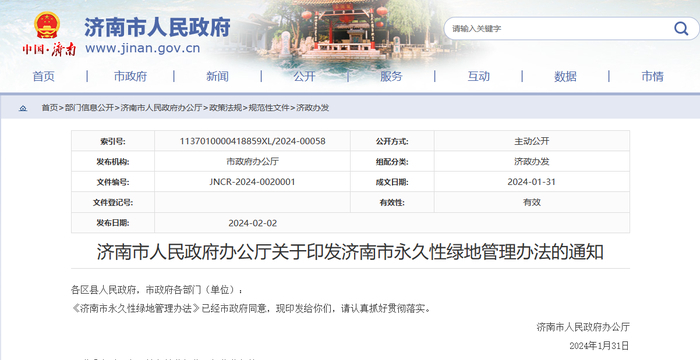The width and height of the screenshot is (700, 360).
Task: Click the 成文日期 label cell
Action: pos(392,182)
